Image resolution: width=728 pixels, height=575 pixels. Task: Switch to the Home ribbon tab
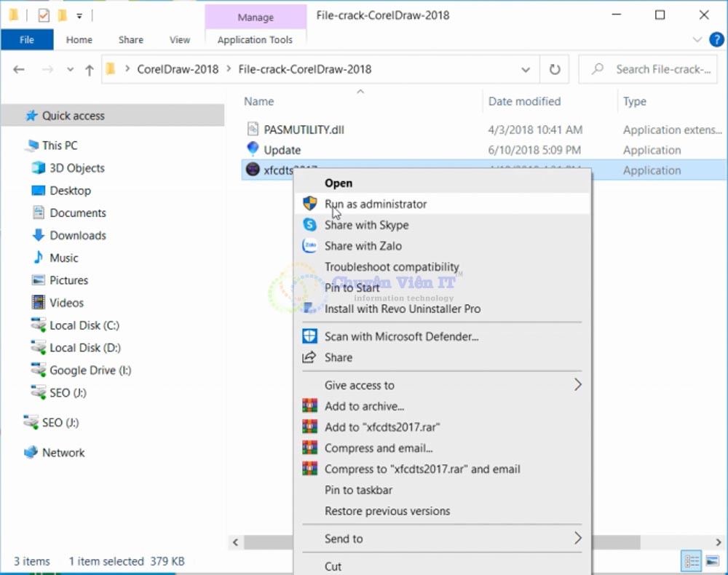point(79,40)
